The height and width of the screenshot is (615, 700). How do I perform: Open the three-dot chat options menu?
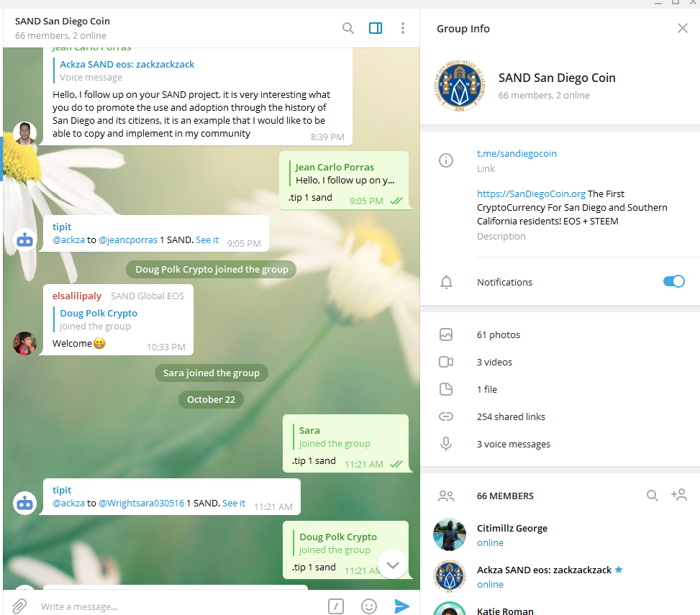403,29
